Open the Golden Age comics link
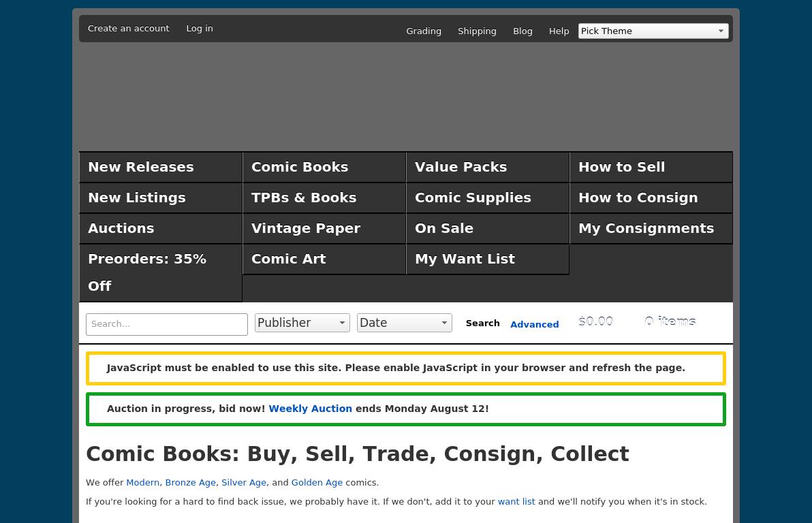 [317, 482]
